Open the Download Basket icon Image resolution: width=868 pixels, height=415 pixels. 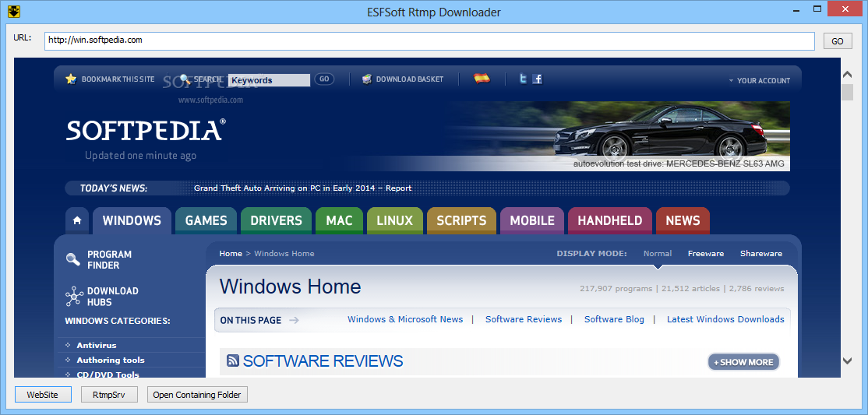367,79
